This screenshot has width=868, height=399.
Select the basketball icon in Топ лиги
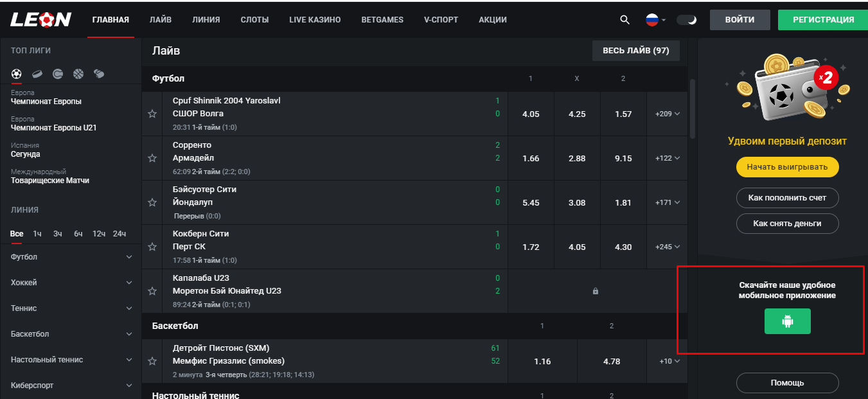[x=78, y=74]
